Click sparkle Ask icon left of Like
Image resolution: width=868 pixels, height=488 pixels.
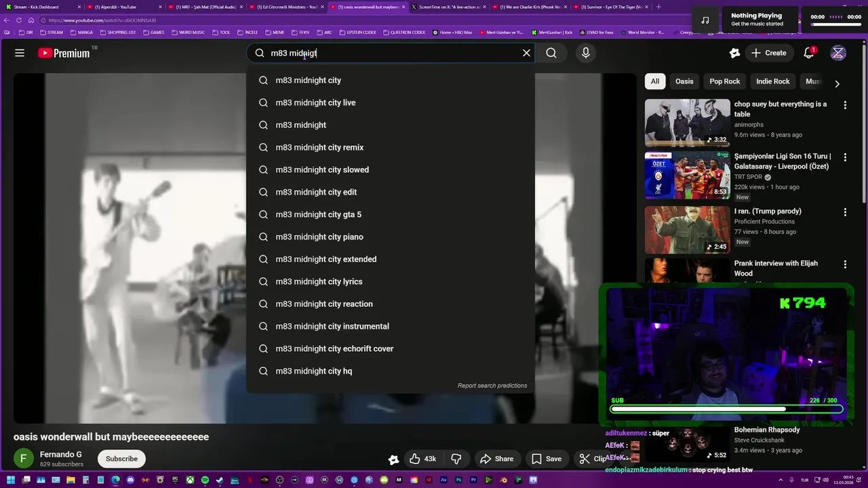tap(393, 460)
